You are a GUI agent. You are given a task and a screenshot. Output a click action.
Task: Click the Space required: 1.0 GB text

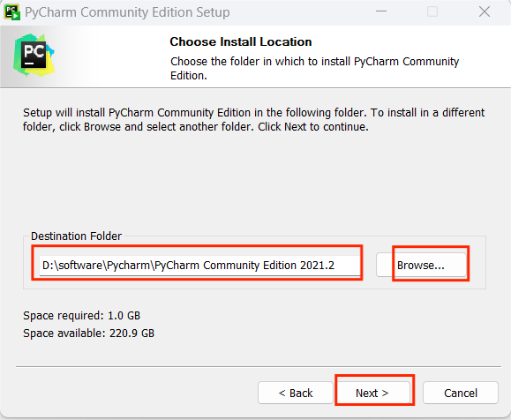coord(81,315)
